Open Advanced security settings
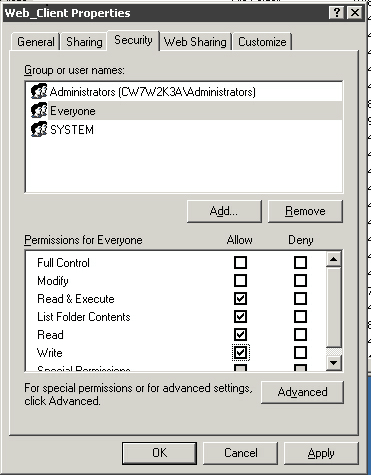The height and width of the screenshot is (475, 371). 302,392
